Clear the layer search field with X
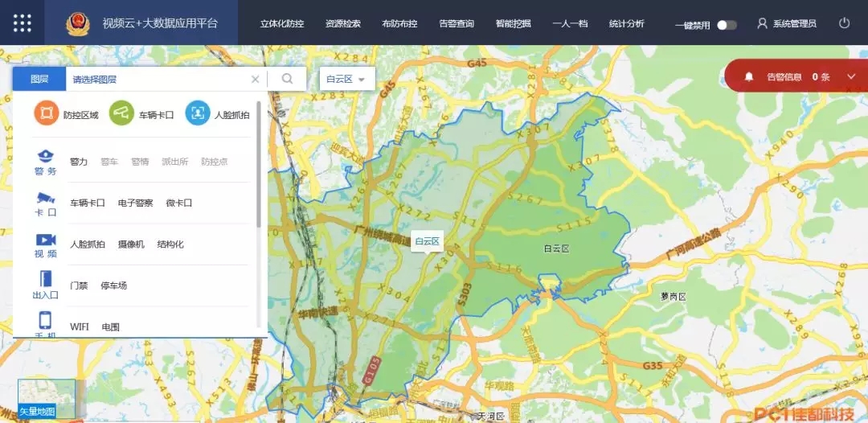Viewport: 868px width, 423px height. [256, 79]
